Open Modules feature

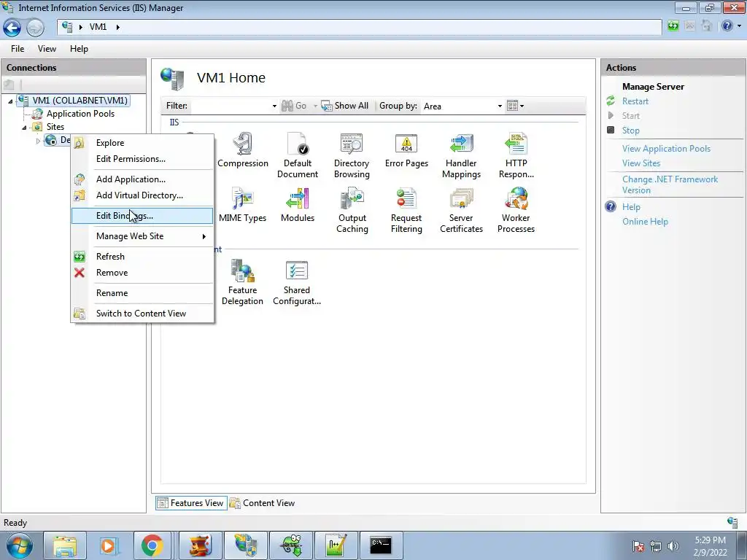click(298, 205)
